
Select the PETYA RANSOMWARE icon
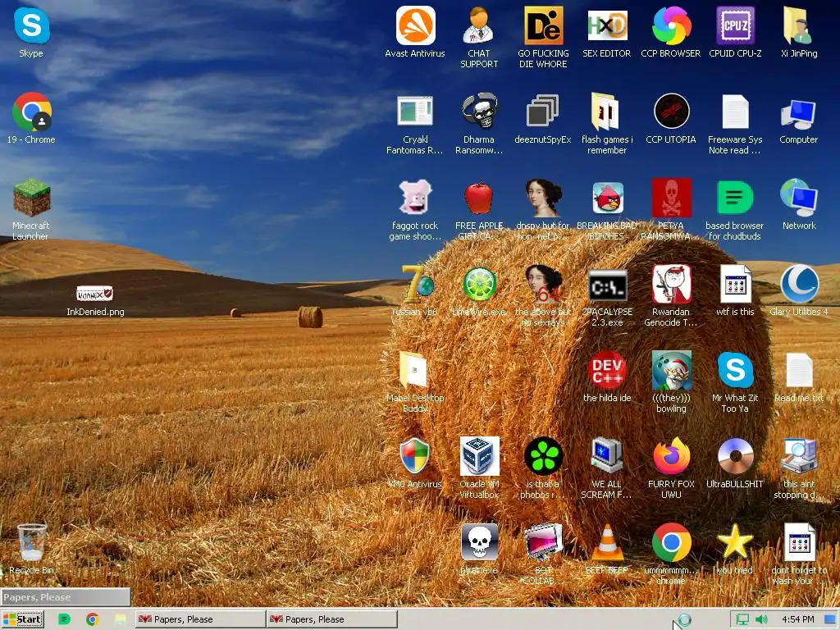[x=671, y=198]
